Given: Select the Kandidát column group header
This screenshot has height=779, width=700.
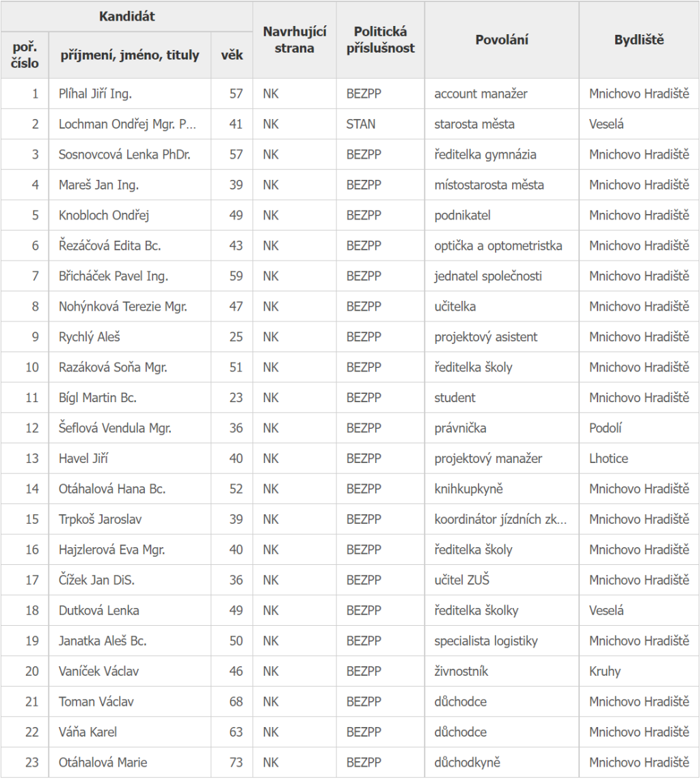Looking at the screenshot, I should [126, 16].
